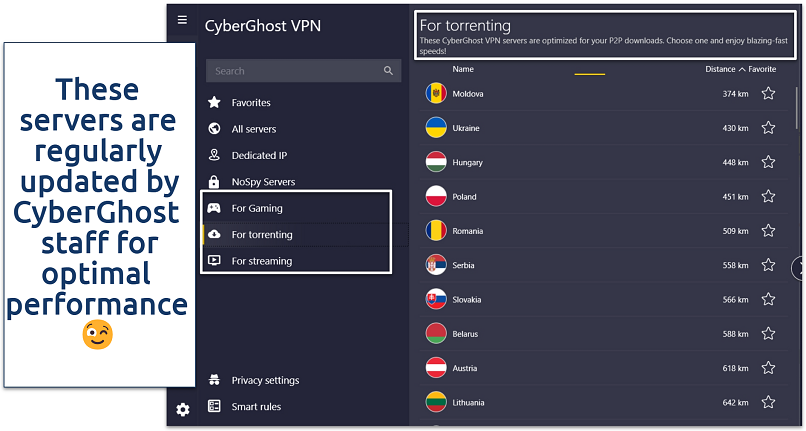This screenshot has width=806, height=431.
Task: Open the hamburger menu icon
Action: pyautogui.click(x=181, y=19)
